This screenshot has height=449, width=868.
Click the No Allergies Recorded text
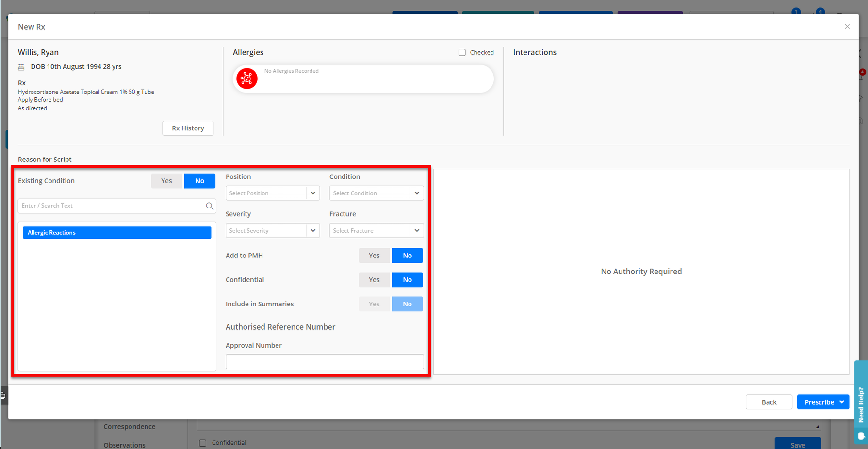pyautogui.click(x=292, y=71)
